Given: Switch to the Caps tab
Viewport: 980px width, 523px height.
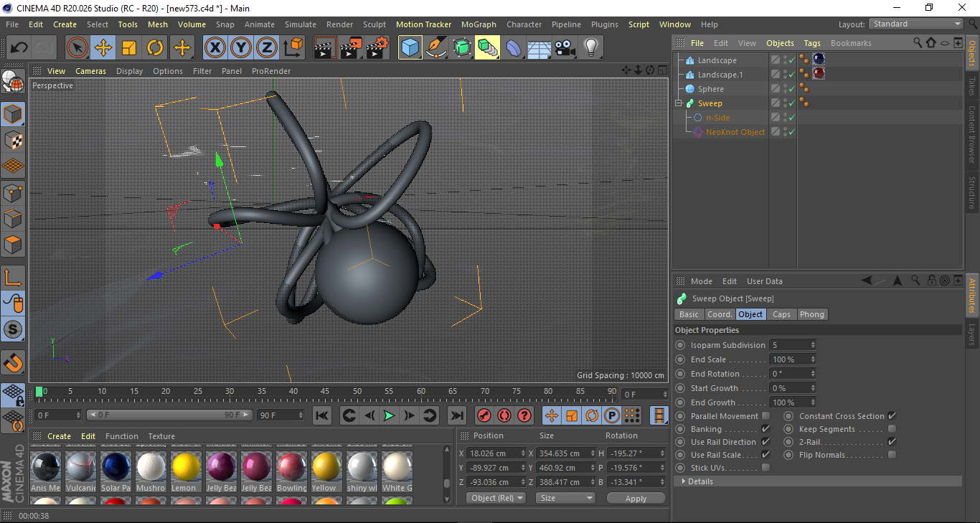Looking at the screenshot, I should tap(781, 314).
